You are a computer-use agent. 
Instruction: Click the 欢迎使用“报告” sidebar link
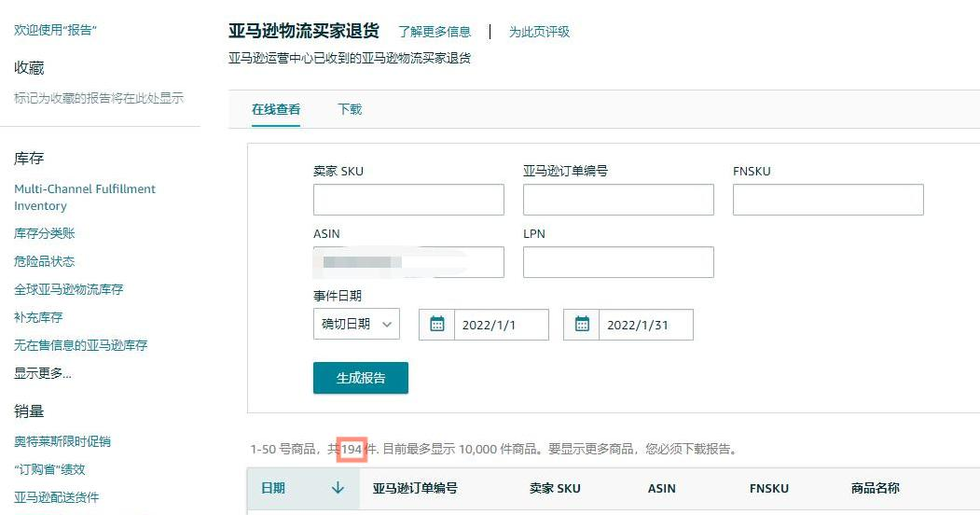click(55, 30)
